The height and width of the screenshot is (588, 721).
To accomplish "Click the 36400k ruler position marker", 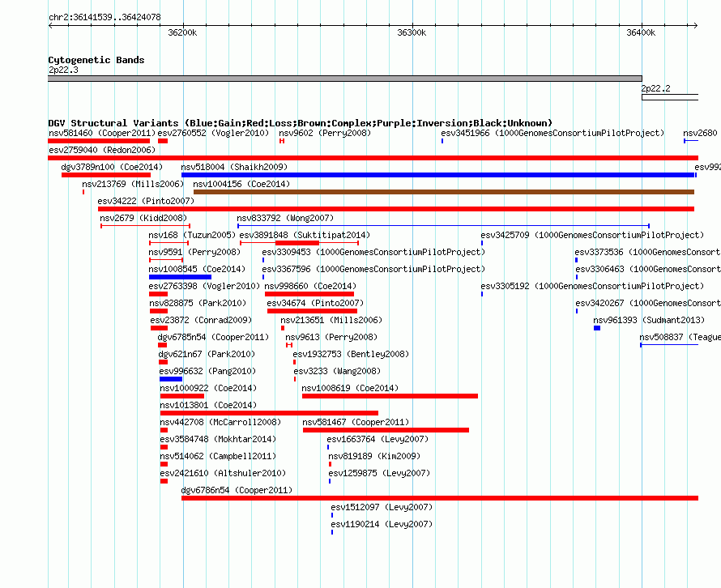I will tap(641, 32).
